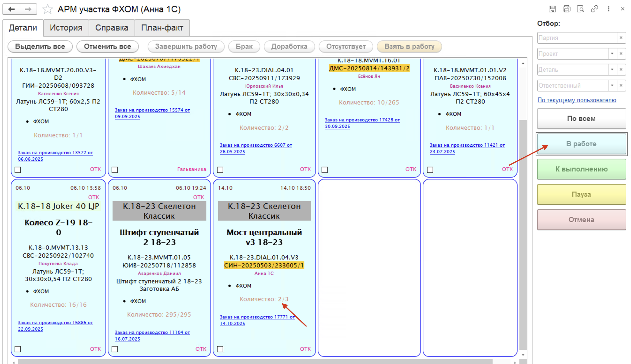Check the Мост центральный v3 card checkbox

(220, 349)
